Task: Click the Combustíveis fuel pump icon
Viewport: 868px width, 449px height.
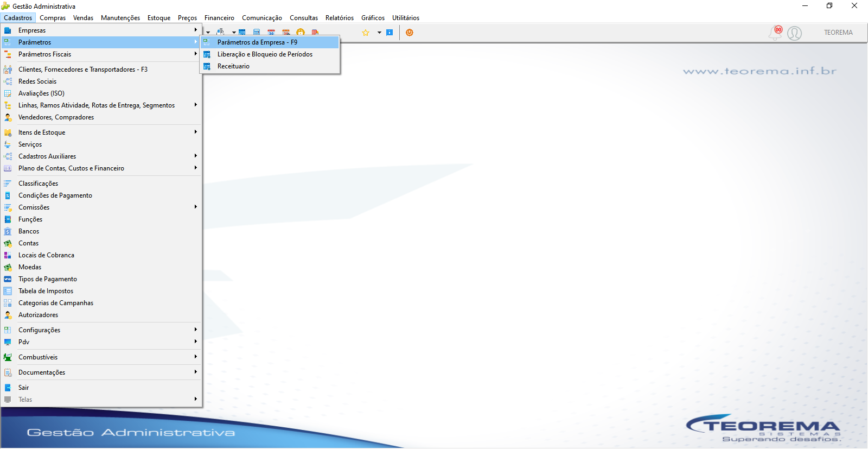Action: [x=8, y=357]
